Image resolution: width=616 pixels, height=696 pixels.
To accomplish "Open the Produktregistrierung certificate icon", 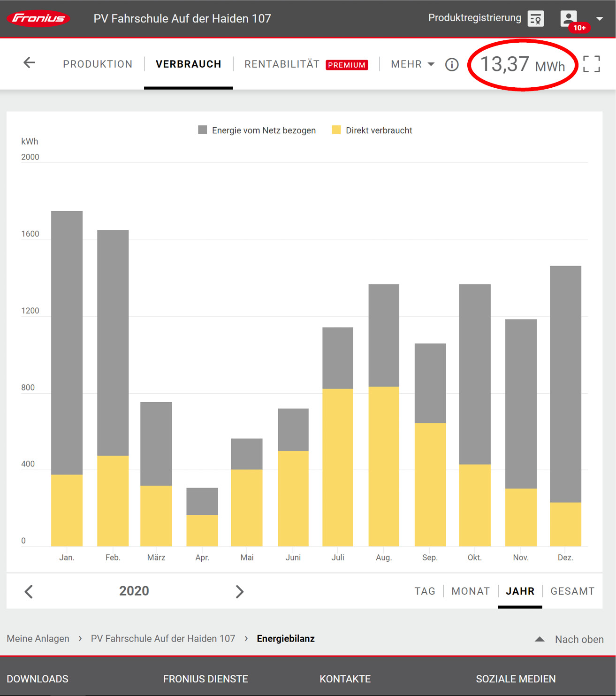I will click(535, 19).
